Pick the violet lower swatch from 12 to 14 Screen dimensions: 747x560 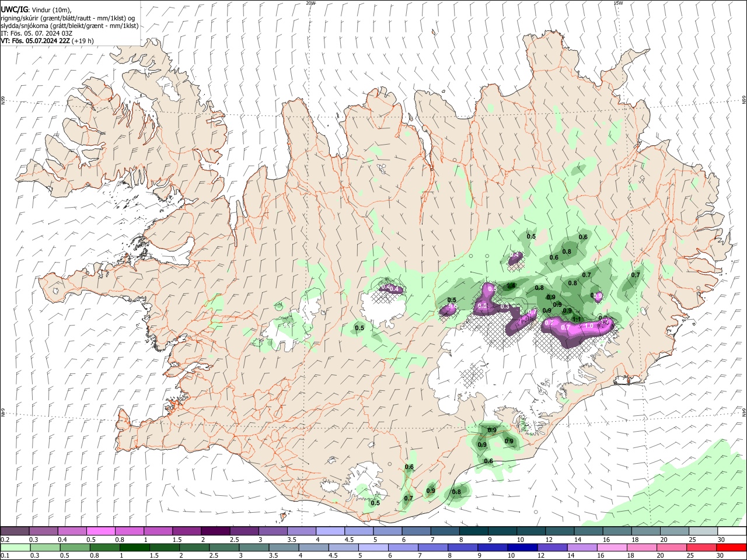pos(551,547)
